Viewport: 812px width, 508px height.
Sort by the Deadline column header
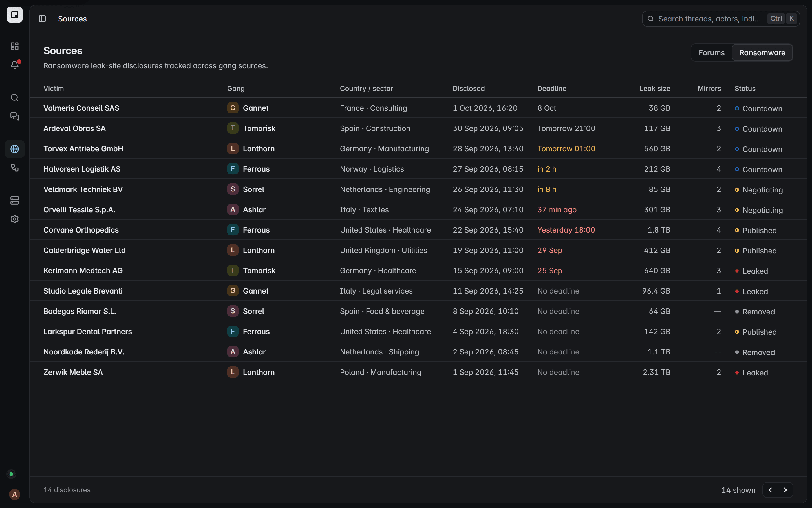(x=551, y=88)
